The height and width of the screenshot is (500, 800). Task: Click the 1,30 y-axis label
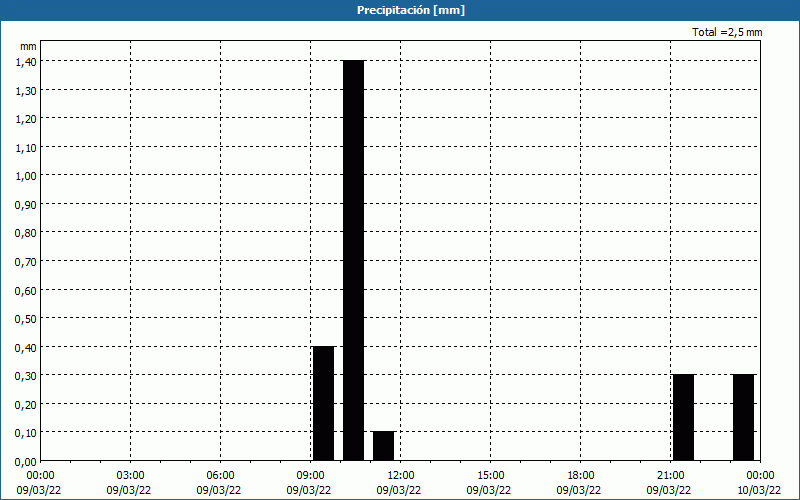point(26,91)
